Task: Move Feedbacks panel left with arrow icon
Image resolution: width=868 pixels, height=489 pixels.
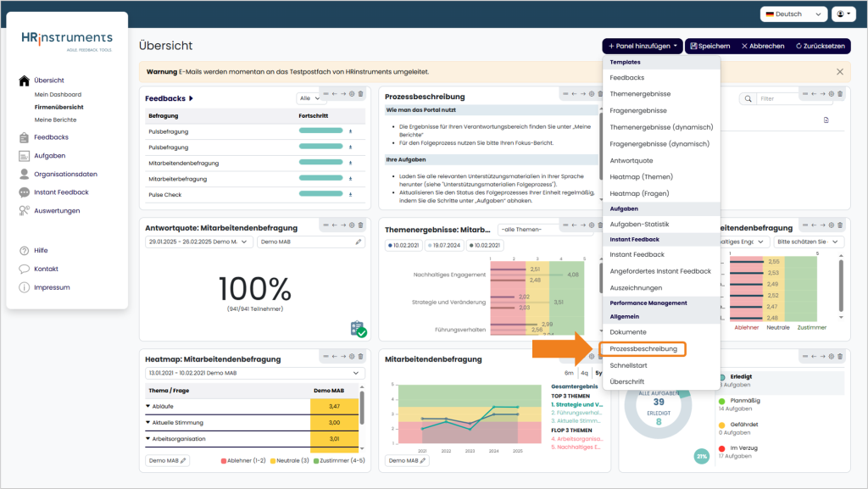Action: pos(334,94)
